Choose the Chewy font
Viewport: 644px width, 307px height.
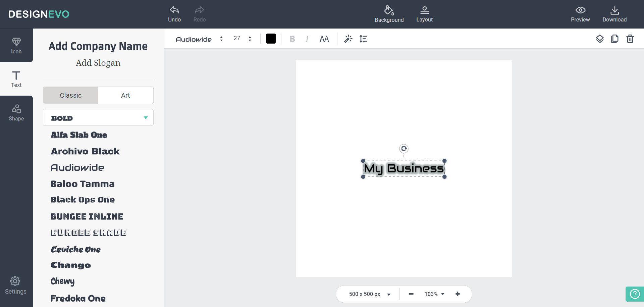[63, 281]
